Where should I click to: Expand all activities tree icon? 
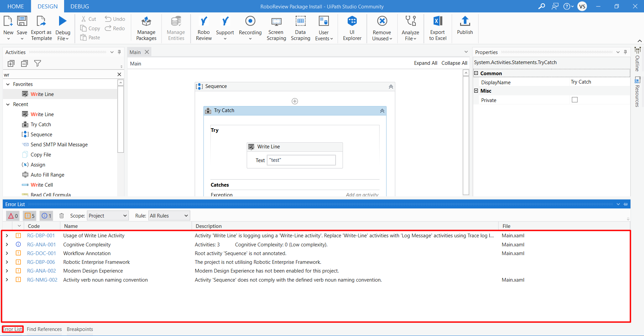pyautogui.click(x=11, y=63)
